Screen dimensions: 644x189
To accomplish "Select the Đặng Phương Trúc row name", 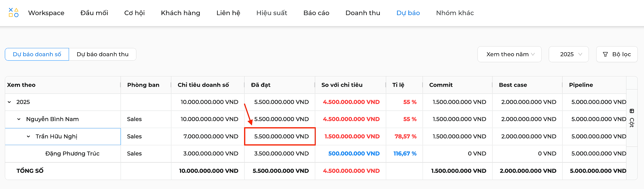I will click(x=72, y=154).
